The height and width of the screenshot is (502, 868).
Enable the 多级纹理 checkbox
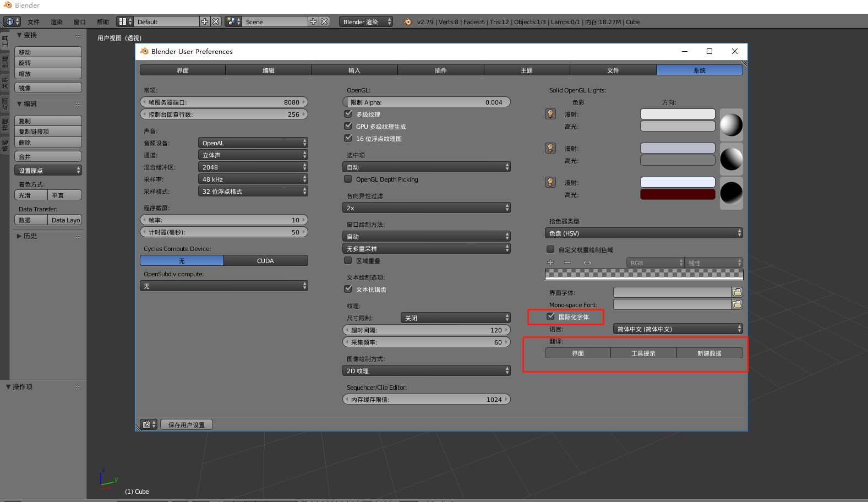[348, 114]
